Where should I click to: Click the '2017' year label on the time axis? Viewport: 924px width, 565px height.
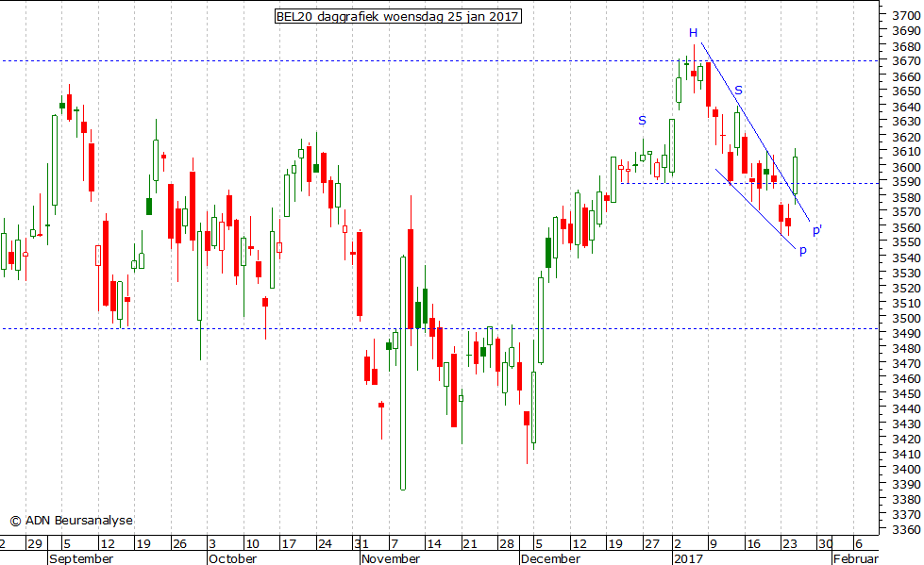pos(688,558)
